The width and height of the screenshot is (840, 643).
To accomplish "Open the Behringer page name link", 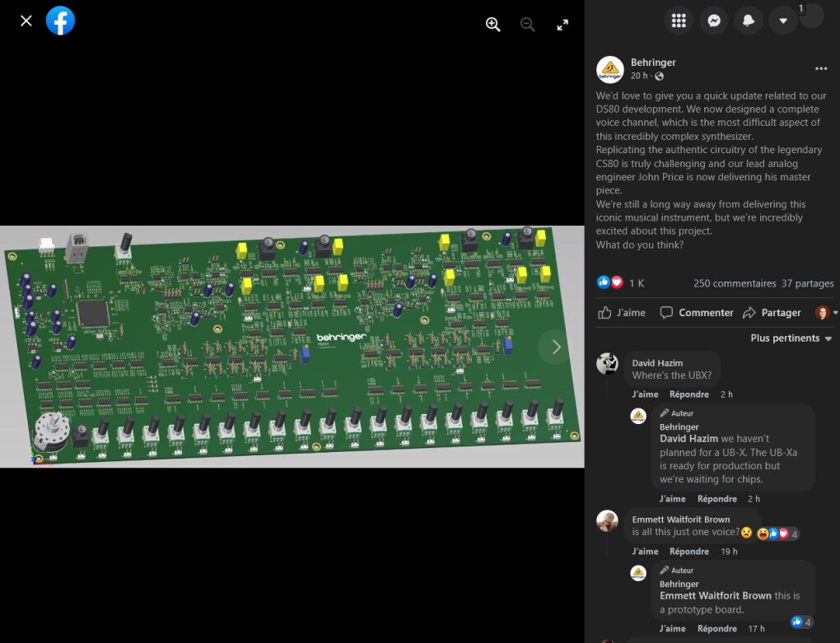I will pyautogui.click(x=653, y=62).
